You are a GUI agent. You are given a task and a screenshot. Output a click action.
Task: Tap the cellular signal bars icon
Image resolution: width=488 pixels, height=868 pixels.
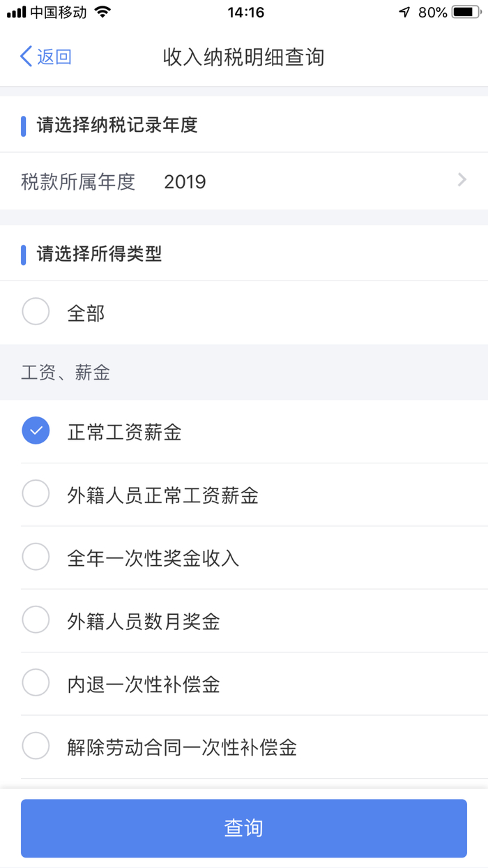point(17,12)
